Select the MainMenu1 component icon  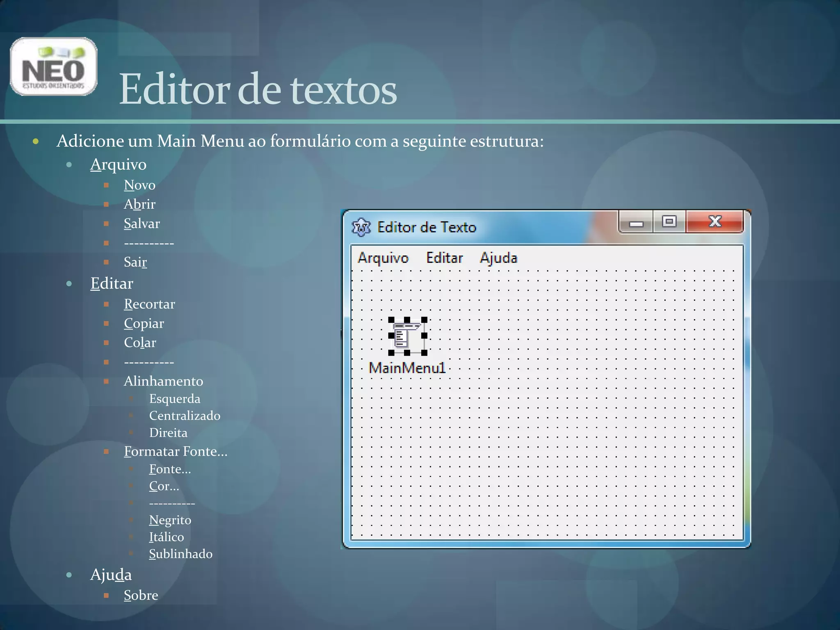[x=407, y=336]
